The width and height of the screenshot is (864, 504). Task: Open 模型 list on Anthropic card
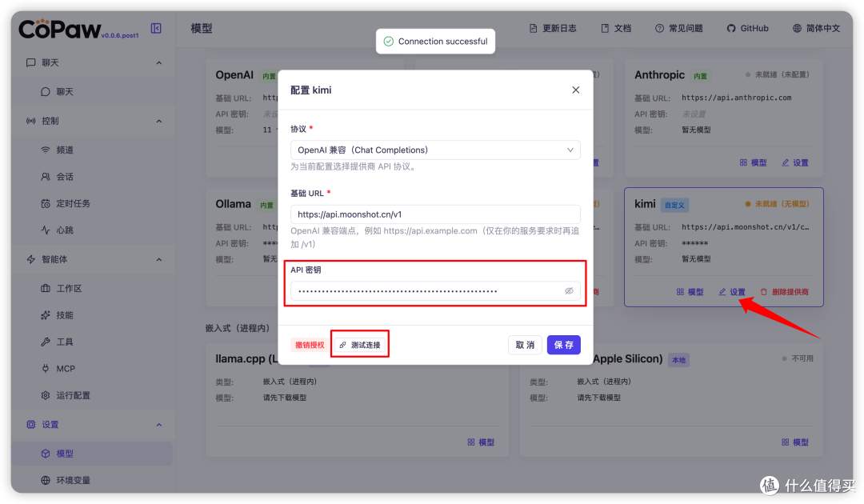[753, 162]
